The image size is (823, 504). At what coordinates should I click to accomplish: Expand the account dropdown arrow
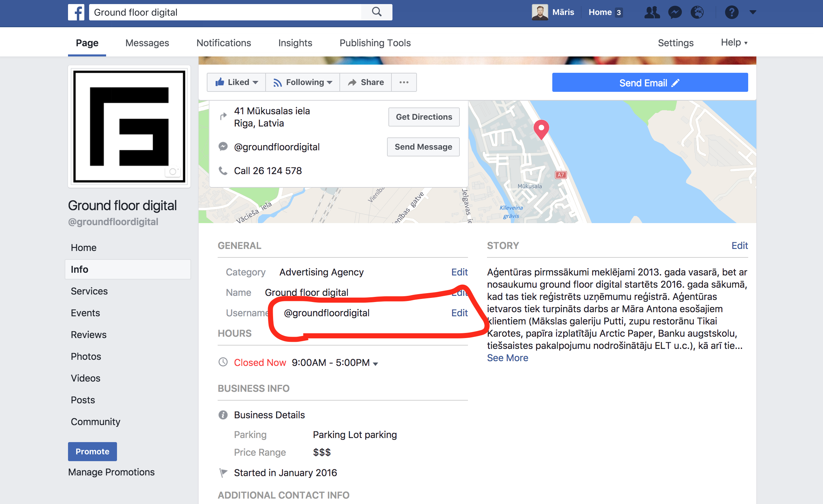[x=753, y=12]
